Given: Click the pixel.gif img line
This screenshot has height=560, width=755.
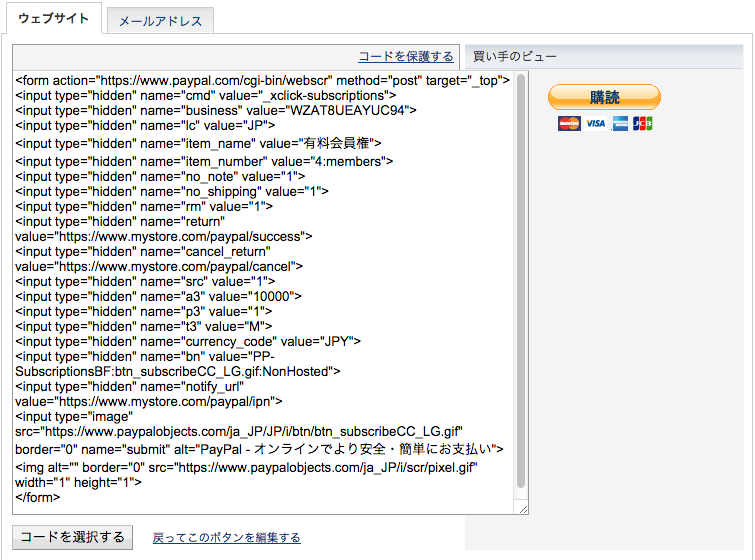Looking at the screenshot, I should tap(246, 467).
